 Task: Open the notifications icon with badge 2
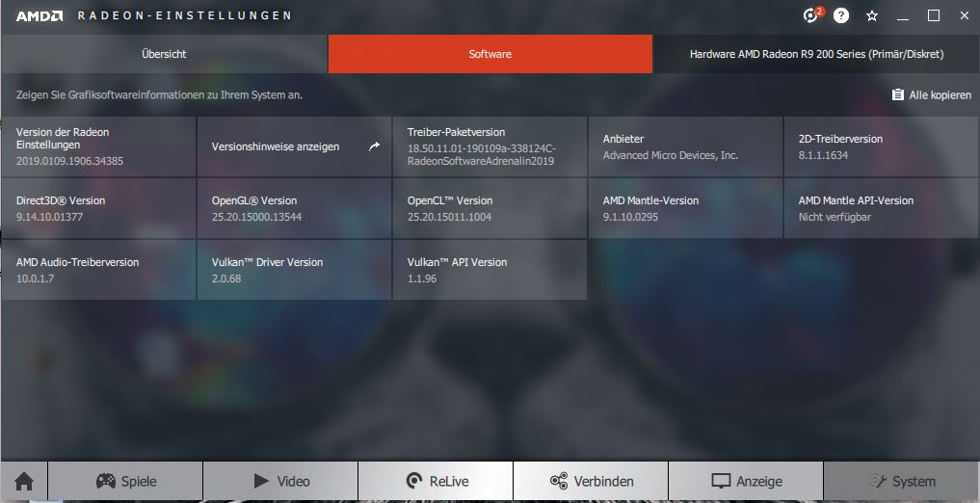click(812, 15)
